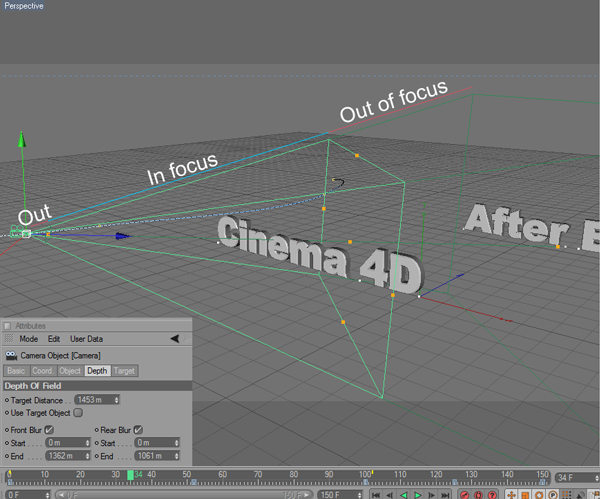The image size is (600, 499).
Task: Click the back arrow in Attributes panel
Action: click(175, 338)
